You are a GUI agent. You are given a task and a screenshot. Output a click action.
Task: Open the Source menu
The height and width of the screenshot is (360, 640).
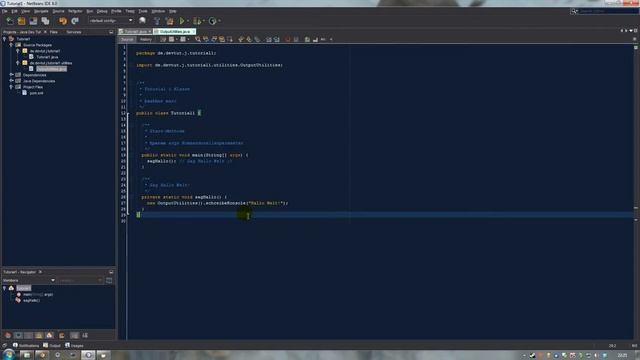58,11
